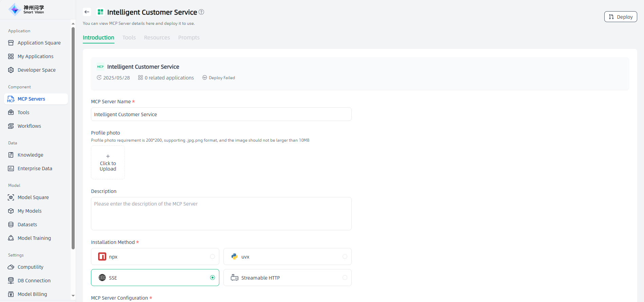Go to Workflows in sidebar
This screenshot has width=644, height=302.
29,126
